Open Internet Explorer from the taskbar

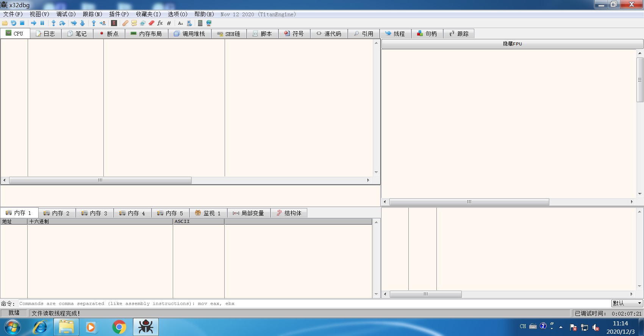(x=41, y=327)
